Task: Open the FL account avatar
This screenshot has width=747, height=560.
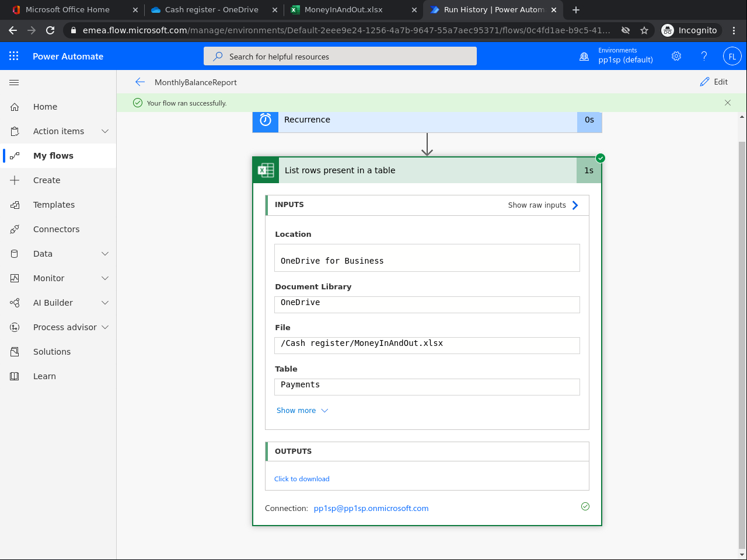Action: click(732, 56)
